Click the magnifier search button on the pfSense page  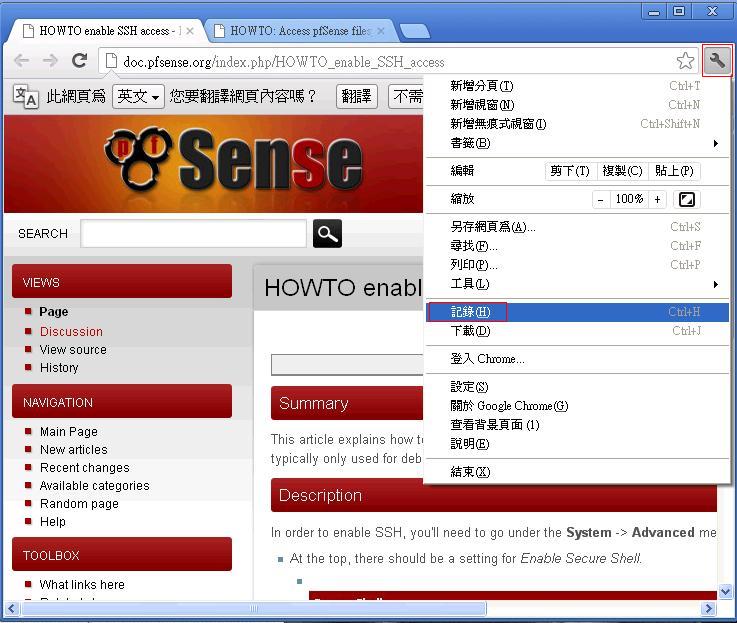coord(328,233)
